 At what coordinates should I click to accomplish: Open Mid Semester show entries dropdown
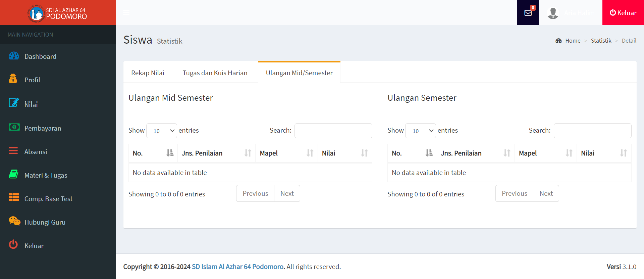[162, 131]
